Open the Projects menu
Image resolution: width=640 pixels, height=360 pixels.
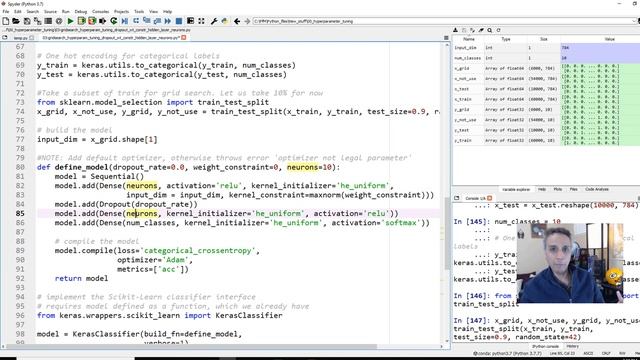click(121, 11)
